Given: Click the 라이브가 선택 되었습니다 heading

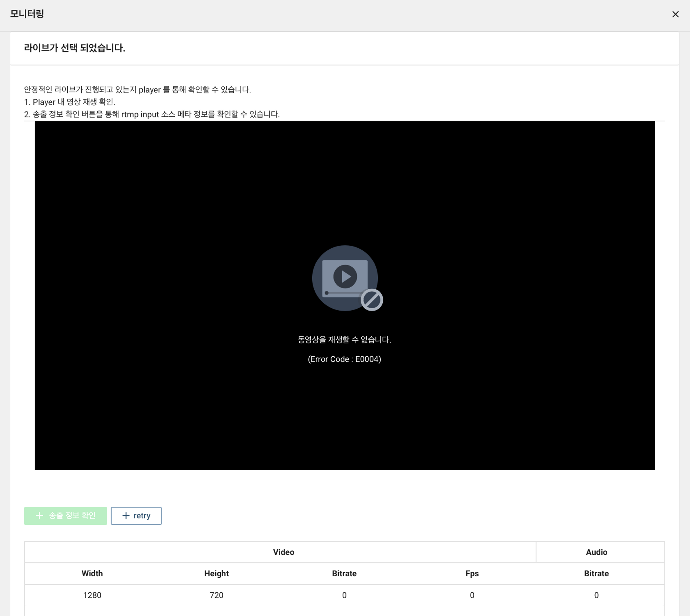Looking at the screenshot, I should [x=74, y=48].
